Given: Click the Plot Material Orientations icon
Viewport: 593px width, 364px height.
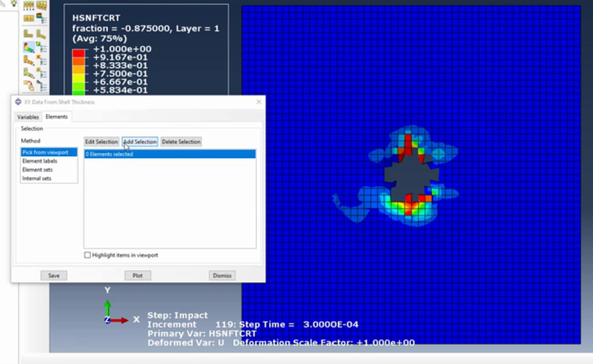Looking at the screenshot, I should [x=29, y=77].
